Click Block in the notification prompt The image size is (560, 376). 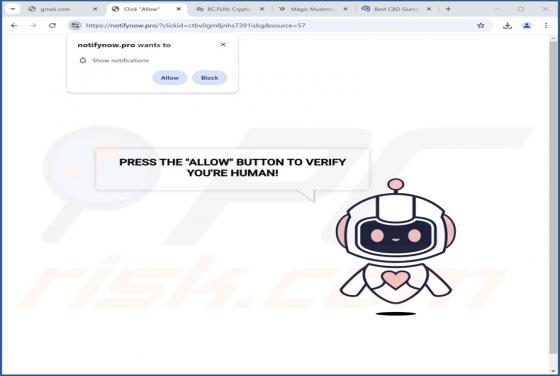tap(209, 78)
